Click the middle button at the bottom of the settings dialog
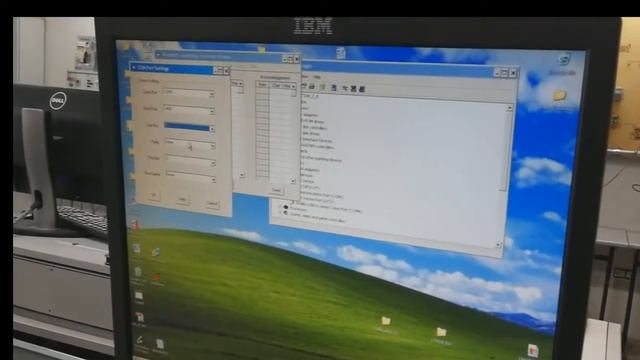This screenshot has width=640, height=360. [182, 200]
